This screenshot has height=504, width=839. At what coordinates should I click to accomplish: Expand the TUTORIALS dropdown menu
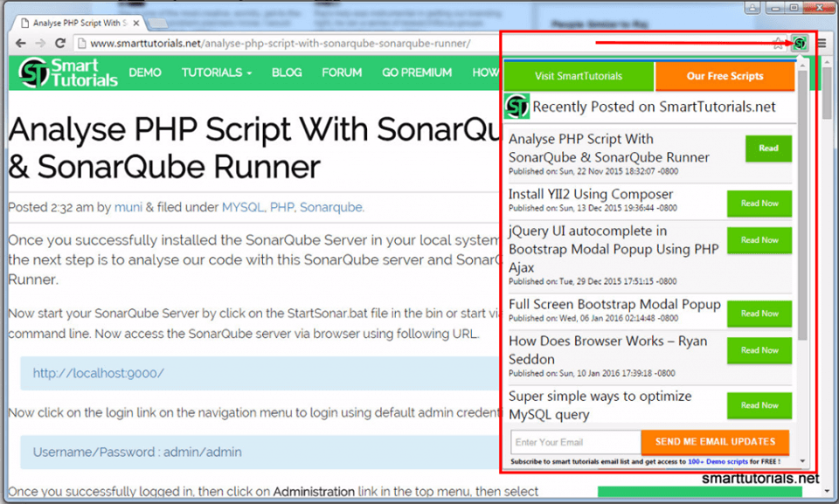tap(216, 72)
